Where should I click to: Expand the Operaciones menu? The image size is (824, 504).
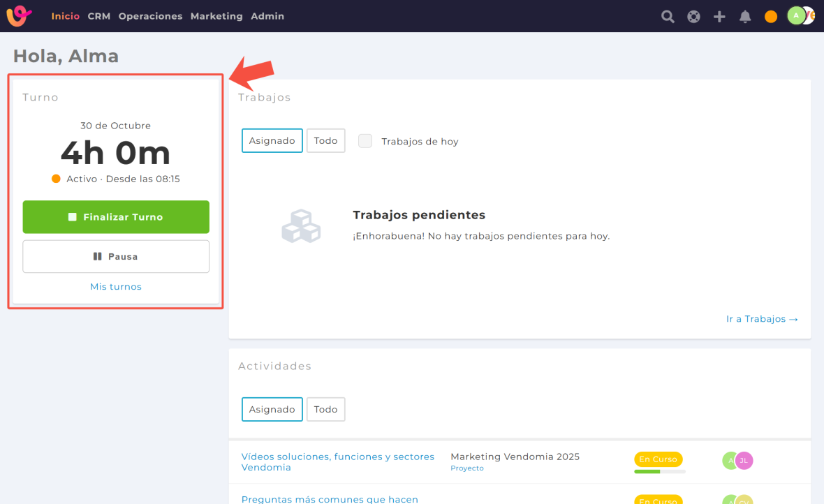click(x=150, y=16)
